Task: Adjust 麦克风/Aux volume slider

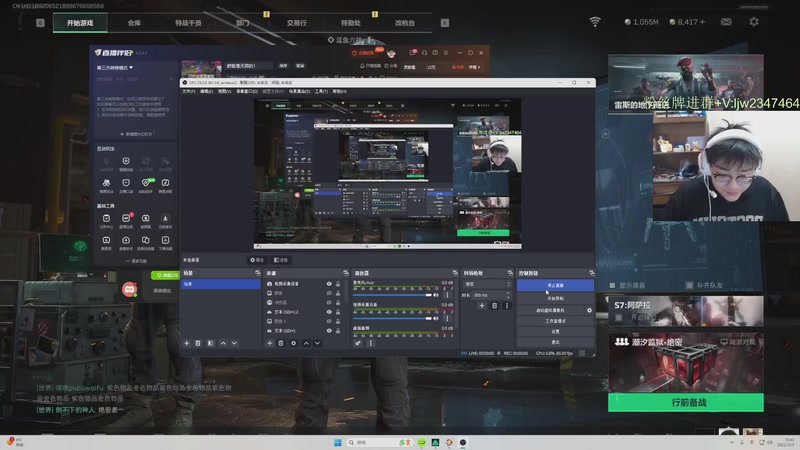Action: [x=392, y=295]
